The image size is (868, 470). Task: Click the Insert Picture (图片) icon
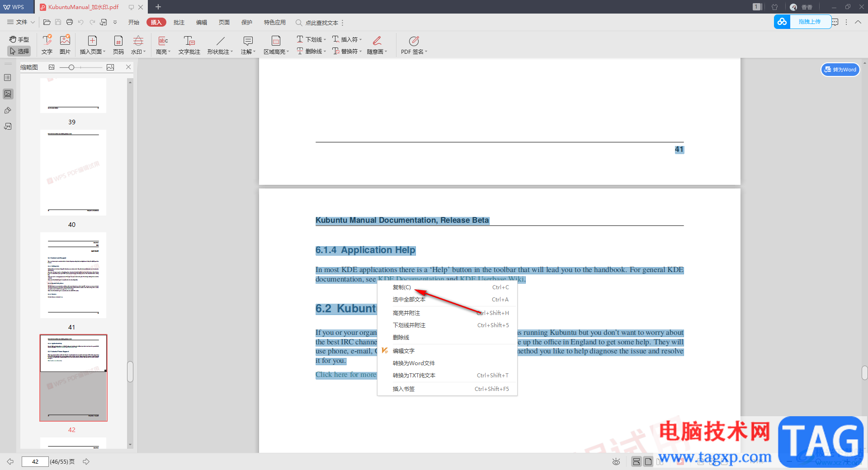[x=65, y=45]
